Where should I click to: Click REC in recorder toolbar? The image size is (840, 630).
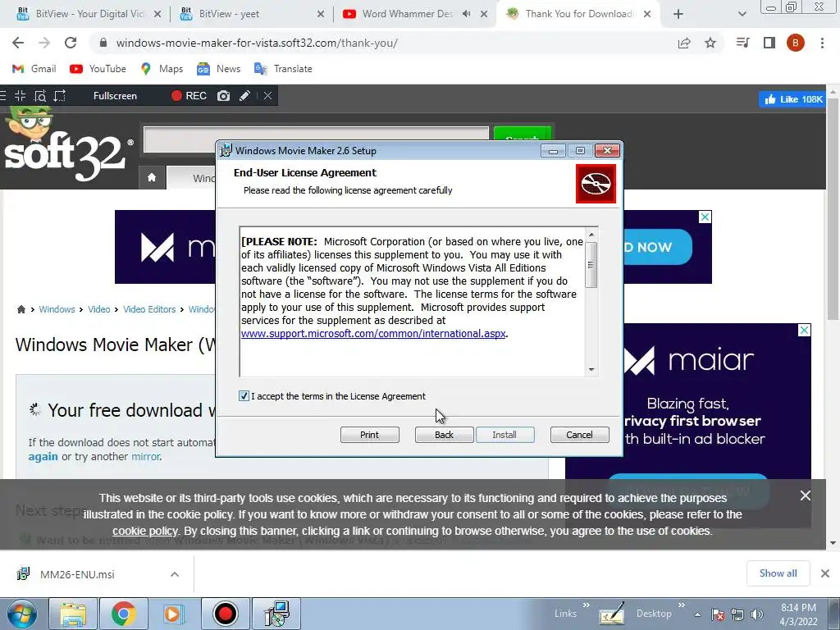pos(189,96)
